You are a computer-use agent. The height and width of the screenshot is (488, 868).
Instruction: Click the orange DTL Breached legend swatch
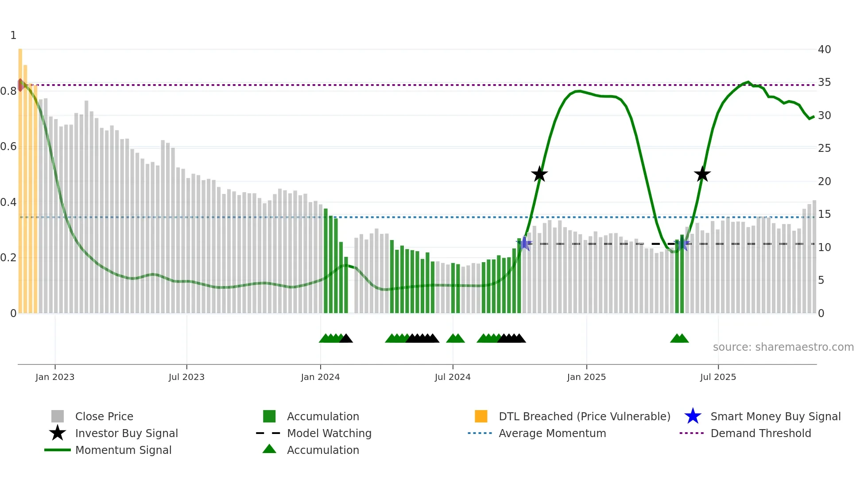(481, 416)
